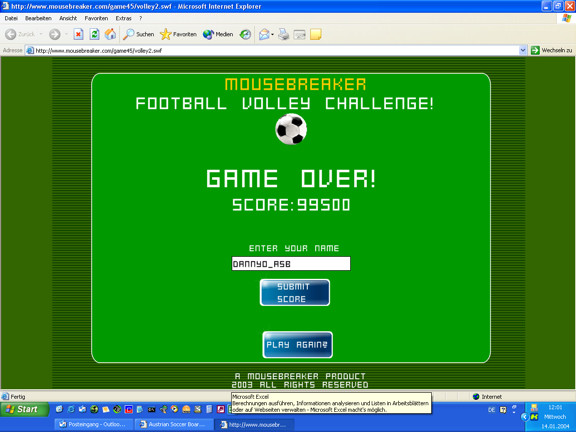Click the green Refresh icon
Image resolution: width=576 pixels, height=432 pixels.
point(94,35)
